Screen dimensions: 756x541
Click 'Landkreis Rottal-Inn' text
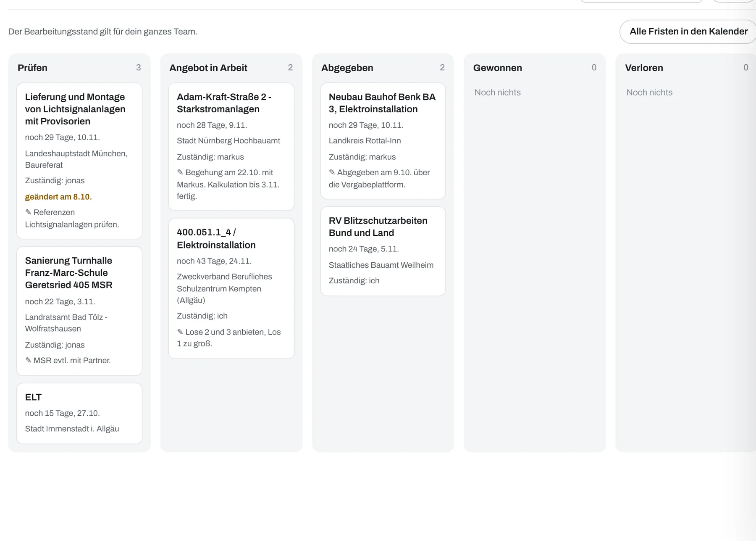coord(365,141)
